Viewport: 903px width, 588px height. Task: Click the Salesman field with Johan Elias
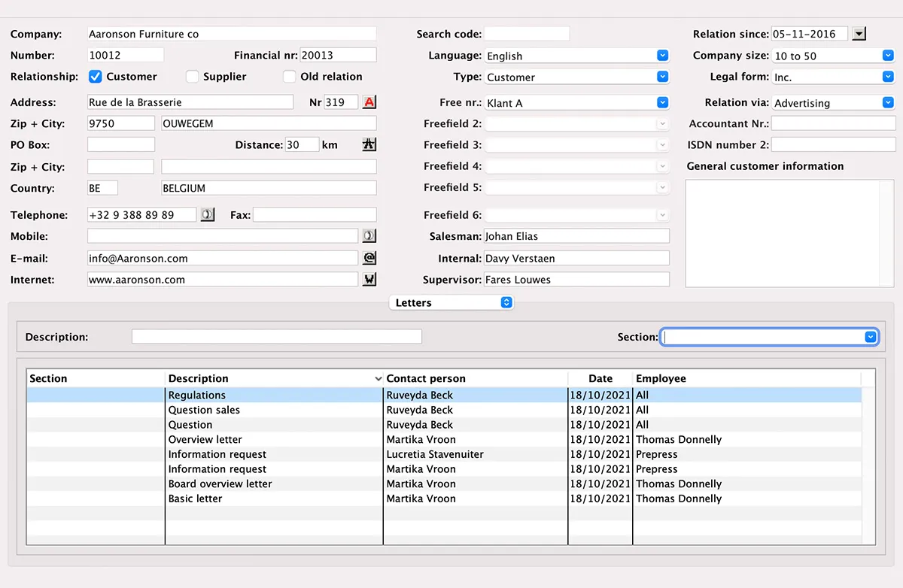[x=576, y=236]
